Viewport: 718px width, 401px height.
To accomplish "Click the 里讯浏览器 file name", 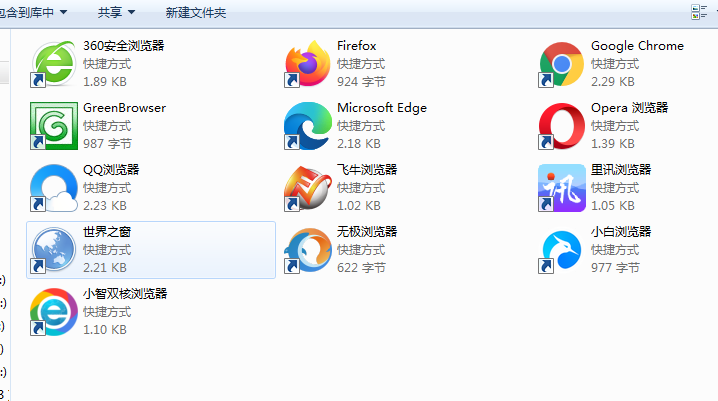I will (621, 170).
